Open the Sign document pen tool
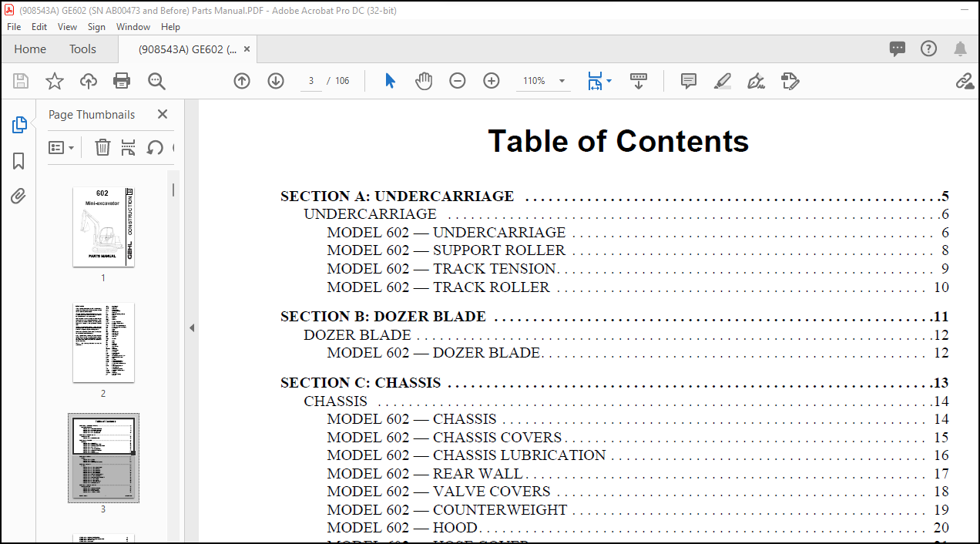Image resolution: width=980 pixels, height=544 pixels. click(756, 81)
